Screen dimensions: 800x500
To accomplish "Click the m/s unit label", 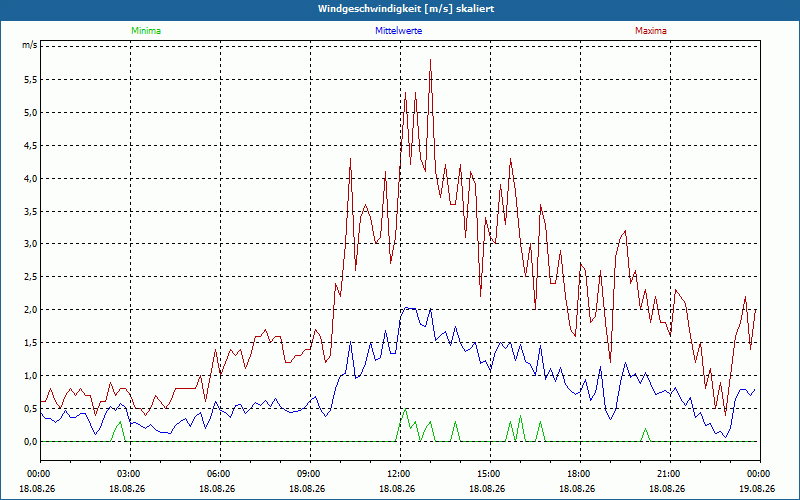I will point(30,45).
